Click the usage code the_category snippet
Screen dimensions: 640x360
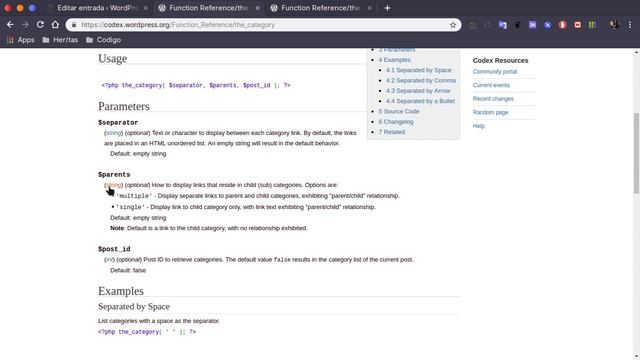[196, 85]
